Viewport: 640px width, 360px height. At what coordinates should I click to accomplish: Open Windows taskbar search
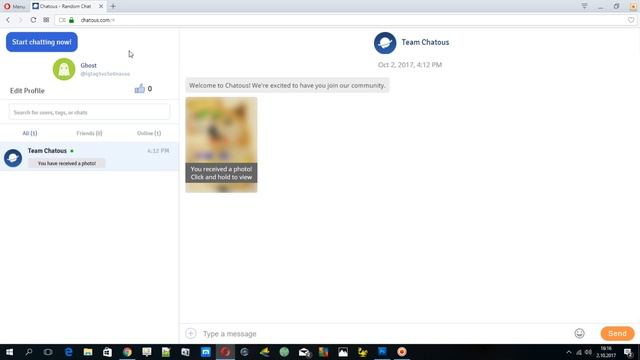(x=29, y=352)
